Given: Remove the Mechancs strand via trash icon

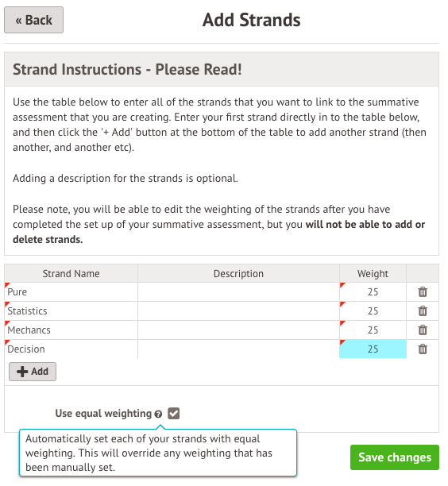Looking at the screenshot, I should point(423,330).
